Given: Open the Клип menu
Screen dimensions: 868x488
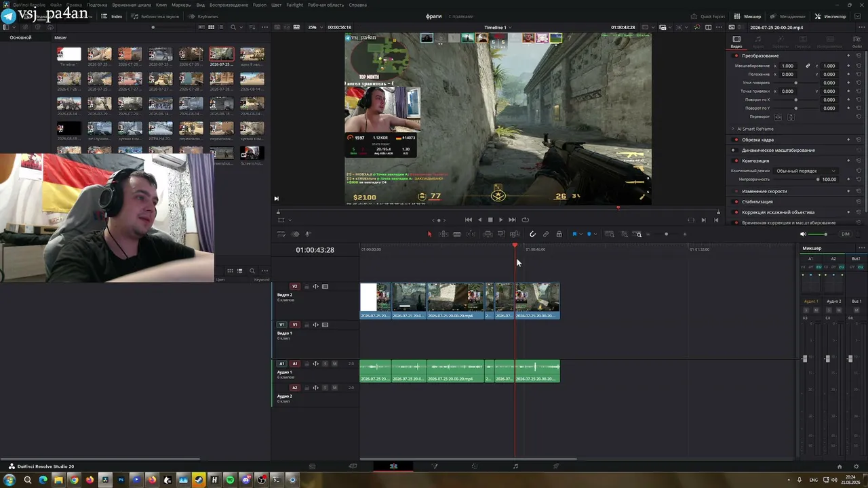Looking at the screenshot, I should coord(161,5).
